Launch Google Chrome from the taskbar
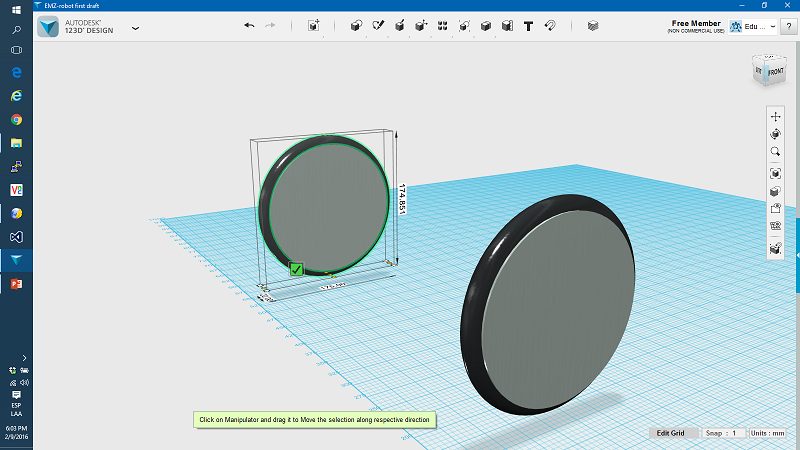This screenshot has height=450, width=800. tap(16, 119)
